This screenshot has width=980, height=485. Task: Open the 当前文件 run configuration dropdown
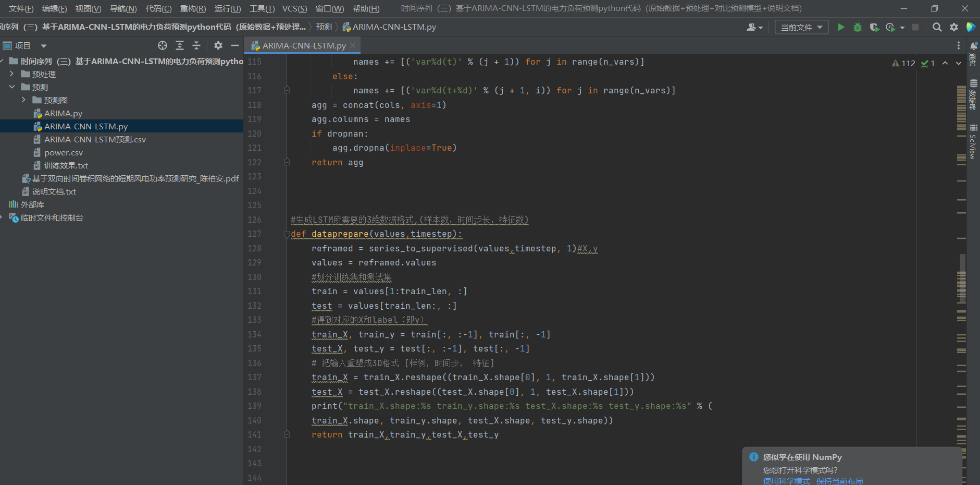801,27
